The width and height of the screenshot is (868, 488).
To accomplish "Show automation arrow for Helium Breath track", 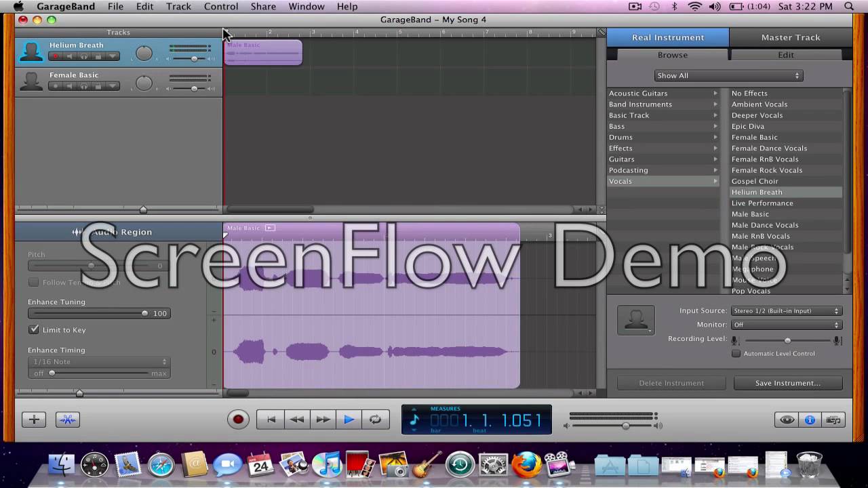I will 113,56.
